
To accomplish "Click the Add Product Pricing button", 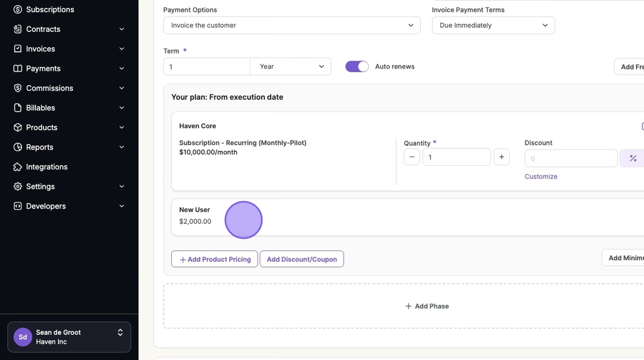I will click(215, 259).
